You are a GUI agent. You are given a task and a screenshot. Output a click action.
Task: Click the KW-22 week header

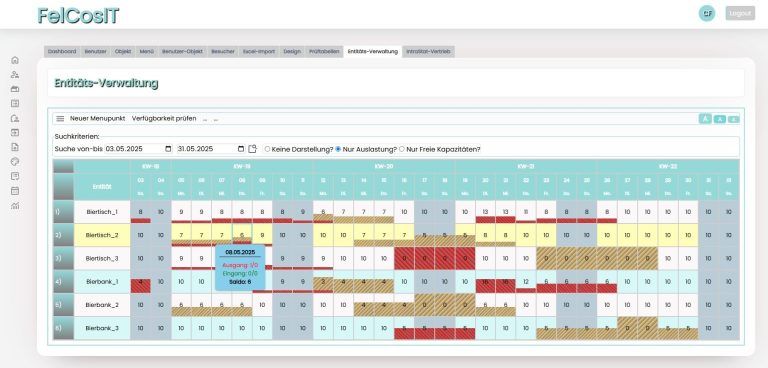(668, 167)
